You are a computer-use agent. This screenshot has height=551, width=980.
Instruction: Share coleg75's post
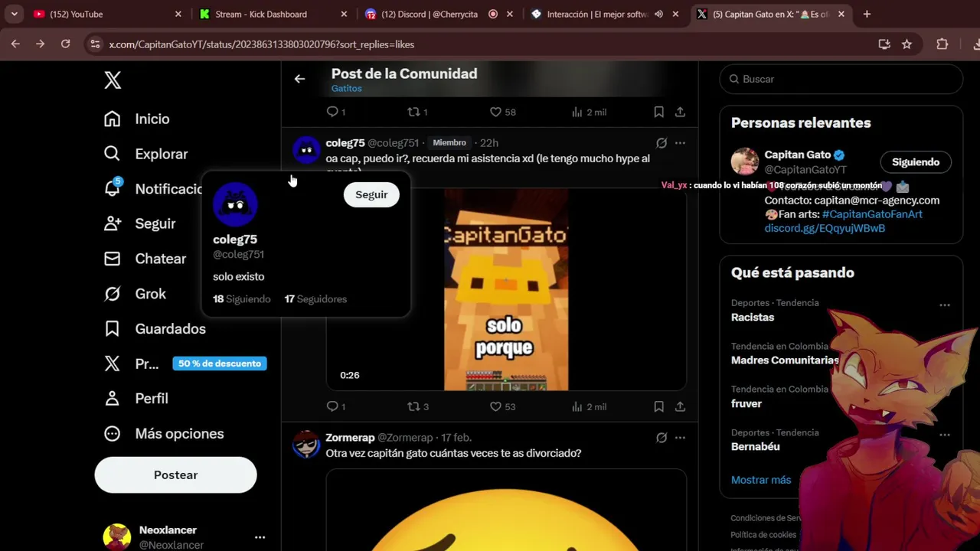coord(680,406)
